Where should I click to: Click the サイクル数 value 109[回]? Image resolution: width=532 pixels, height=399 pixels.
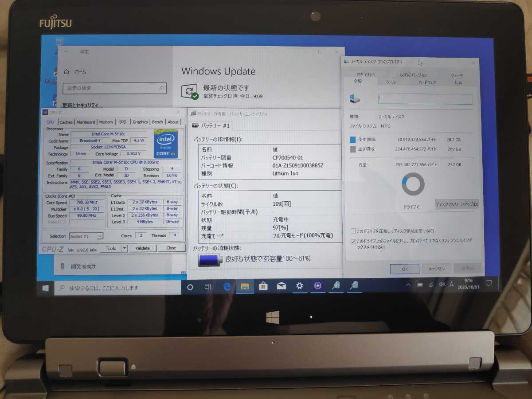(282, 204)
